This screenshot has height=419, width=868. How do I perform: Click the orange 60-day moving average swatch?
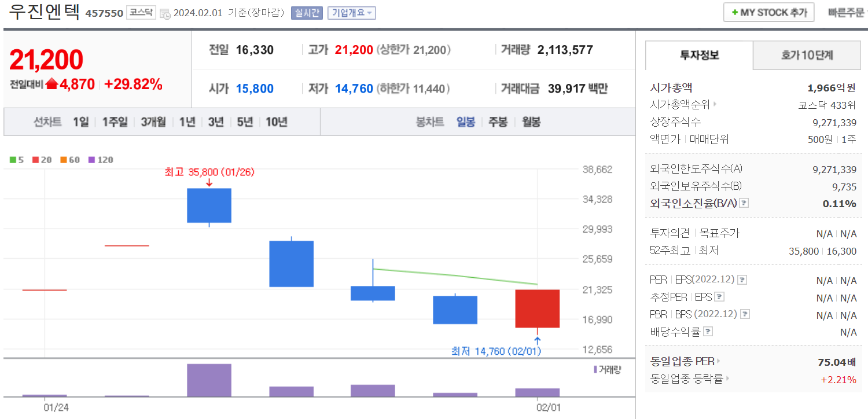[62, 160]
